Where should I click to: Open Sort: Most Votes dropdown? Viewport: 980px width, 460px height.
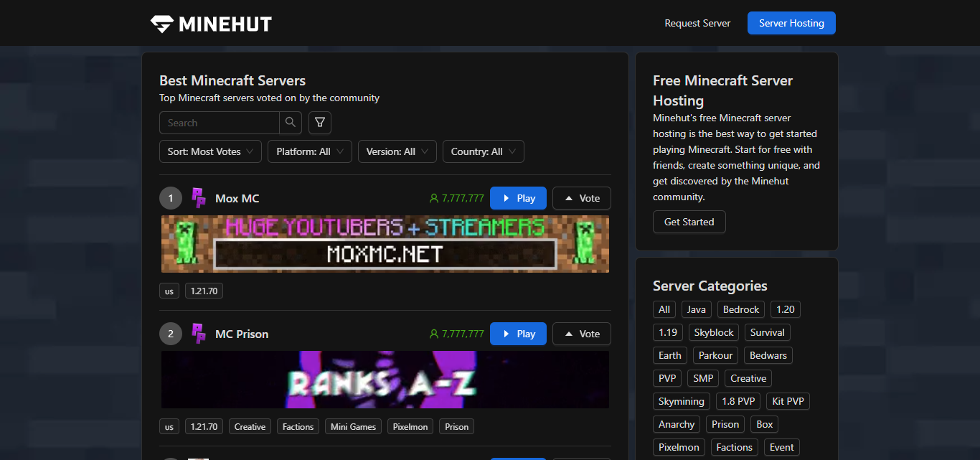tap(210, 151)
